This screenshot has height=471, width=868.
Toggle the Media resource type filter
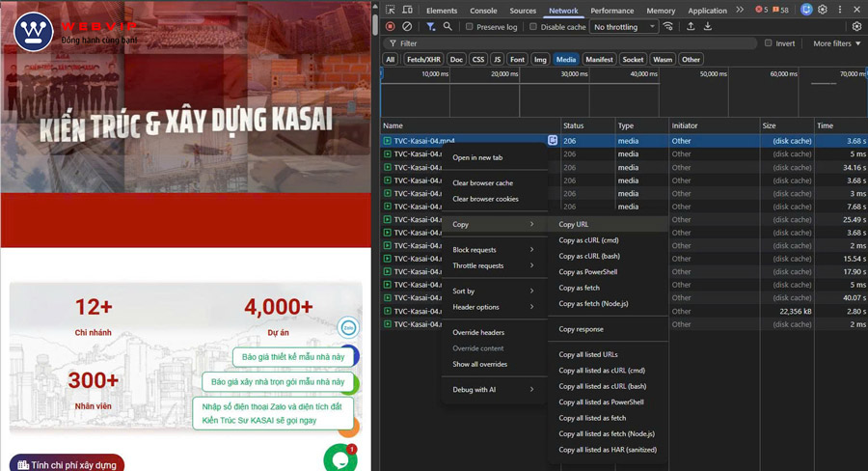tap(566, 59)
